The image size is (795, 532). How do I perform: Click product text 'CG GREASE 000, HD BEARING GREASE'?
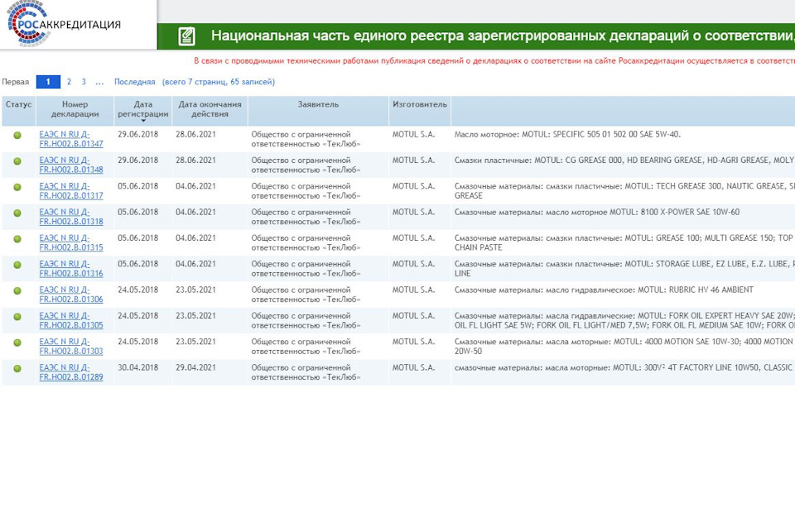(634, 161)
